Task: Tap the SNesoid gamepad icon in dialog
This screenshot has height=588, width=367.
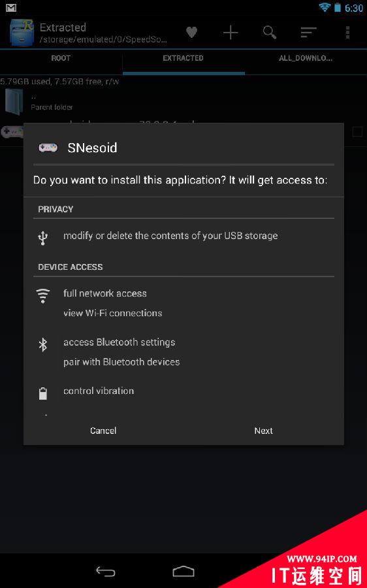Action: point(48,148)
